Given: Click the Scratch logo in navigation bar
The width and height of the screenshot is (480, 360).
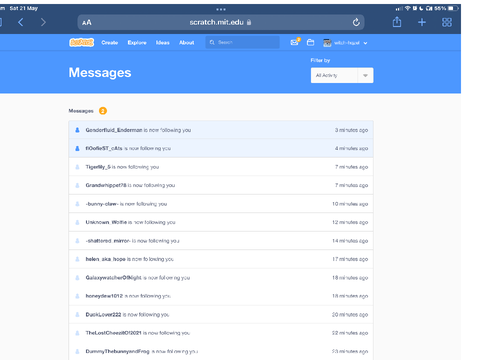Looking at the screenshot, I should (x=82, y=42).
